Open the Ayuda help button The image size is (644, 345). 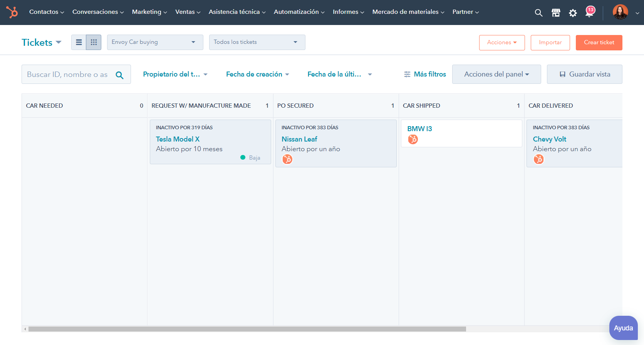[623, 328]
